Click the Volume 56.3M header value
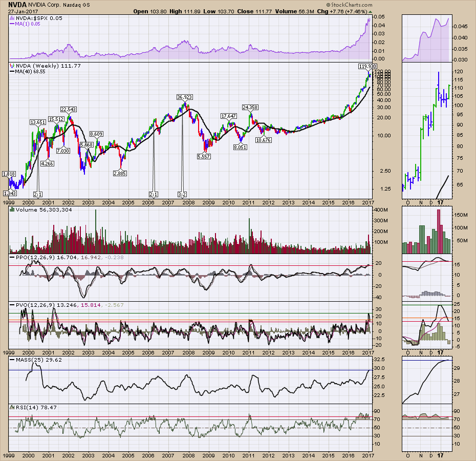Screen dimensions: 476x461 pyautogui.click(x=294, y=12)
